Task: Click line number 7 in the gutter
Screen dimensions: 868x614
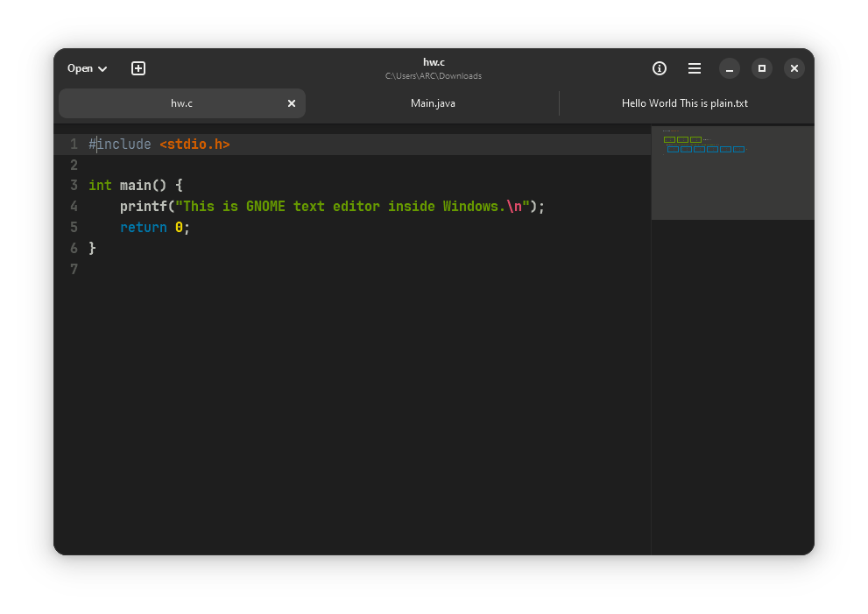Action: click(74, 270)
